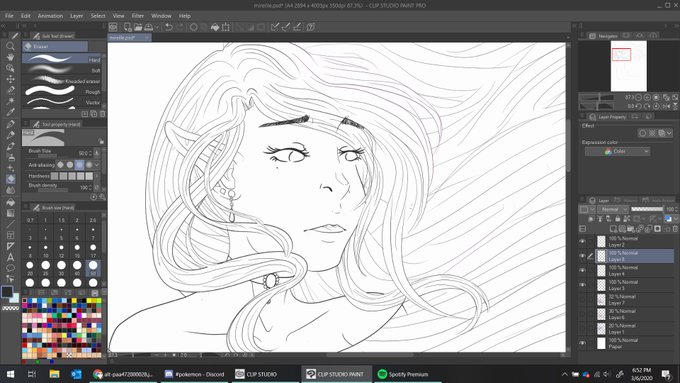Open the Layer menu
This screenshot has height=383, width=680.
point(77,16)
